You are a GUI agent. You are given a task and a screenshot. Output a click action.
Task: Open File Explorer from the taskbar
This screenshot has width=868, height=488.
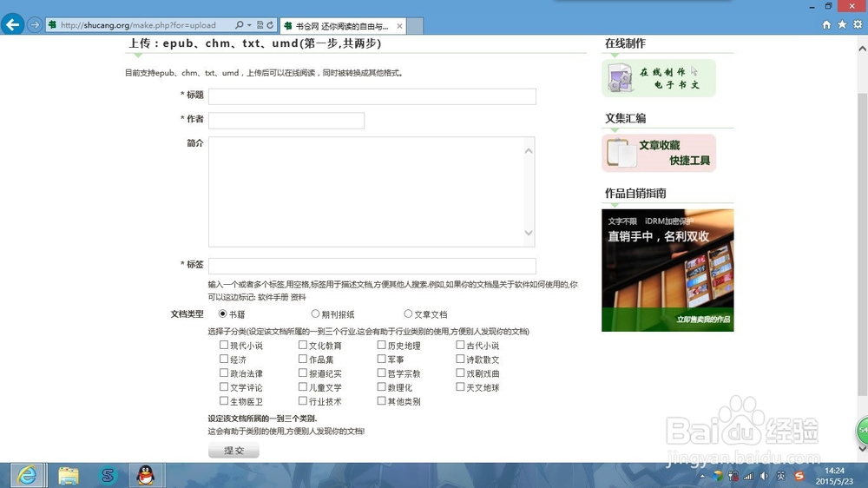(68, 475)
